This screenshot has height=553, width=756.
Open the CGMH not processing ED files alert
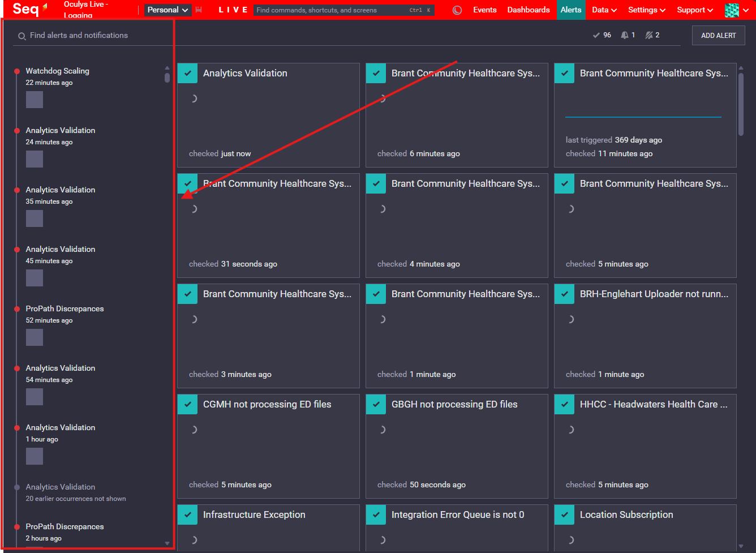click(x=267, y=404)
